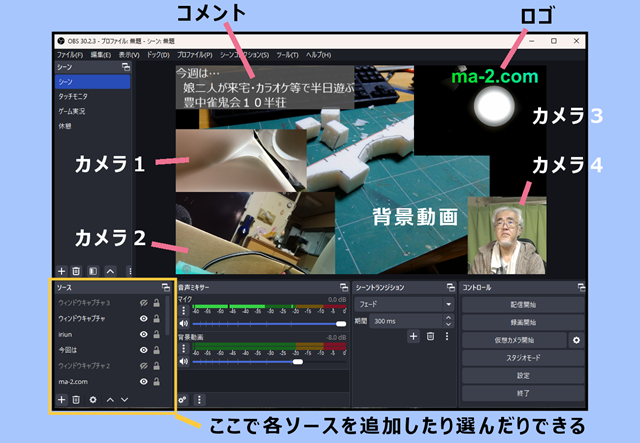
Task: Click 録画開始 to start recording
Action: [x=523, y=323]
